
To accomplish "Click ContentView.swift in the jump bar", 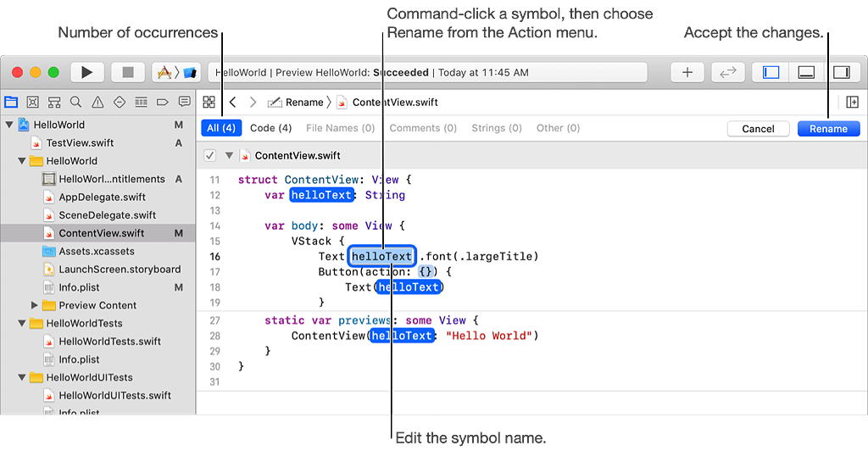I will [x=387, y=103].
